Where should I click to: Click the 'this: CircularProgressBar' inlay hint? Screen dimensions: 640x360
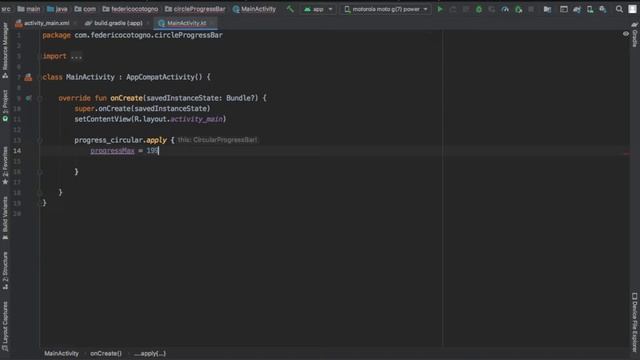[x=218, y=140]
